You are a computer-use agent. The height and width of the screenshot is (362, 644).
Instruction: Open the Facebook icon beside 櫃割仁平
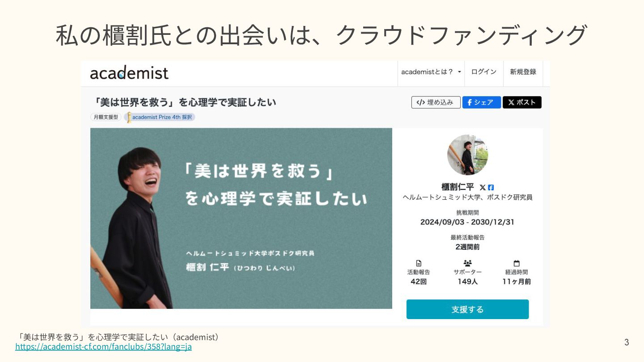[x=491, y=187]
